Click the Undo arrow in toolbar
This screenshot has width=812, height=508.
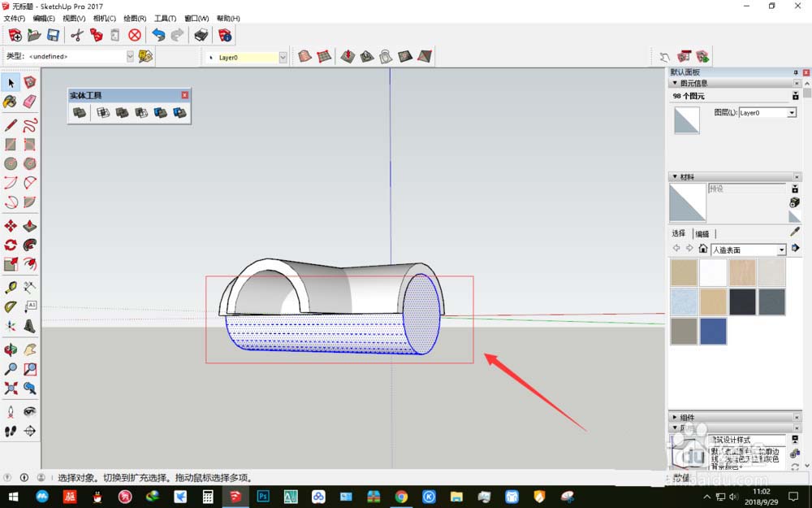(x=158, y=35)
